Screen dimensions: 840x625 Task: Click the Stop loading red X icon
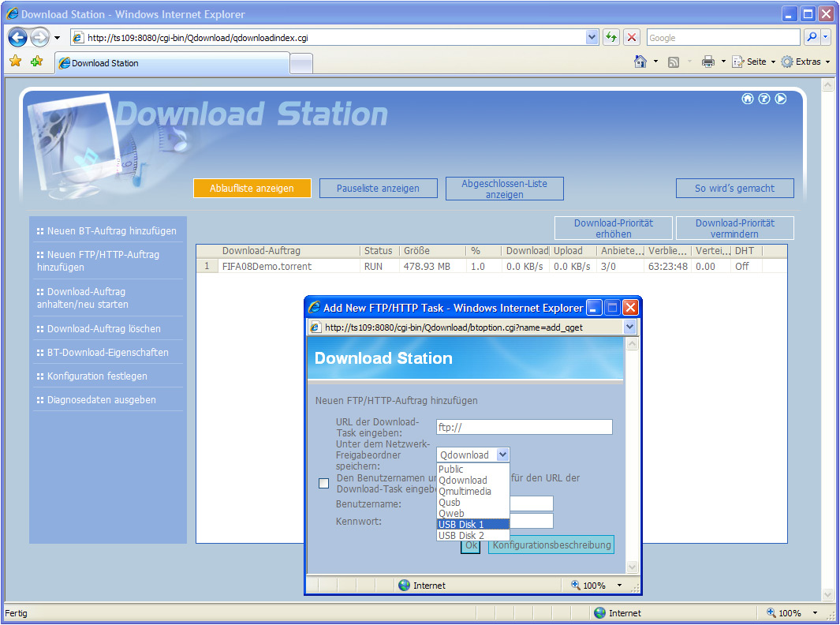[x=632, y=37]
